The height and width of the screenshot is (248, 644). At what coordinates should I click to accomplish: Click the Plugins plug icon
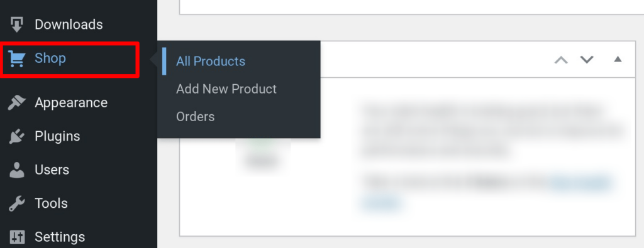[17, 136]
